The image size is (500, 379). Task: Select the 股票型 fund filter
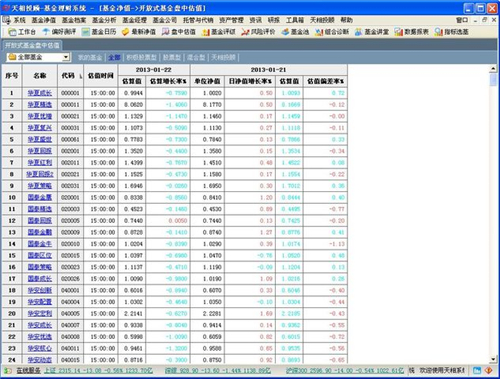point(172,57)
